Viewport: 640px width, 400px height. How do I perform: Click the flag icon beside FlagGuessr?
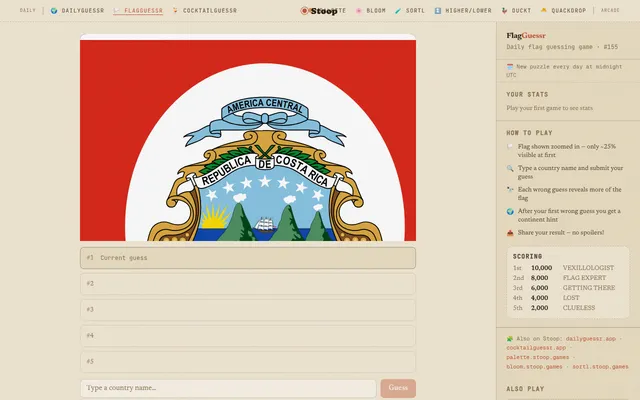tap(117, 11)
